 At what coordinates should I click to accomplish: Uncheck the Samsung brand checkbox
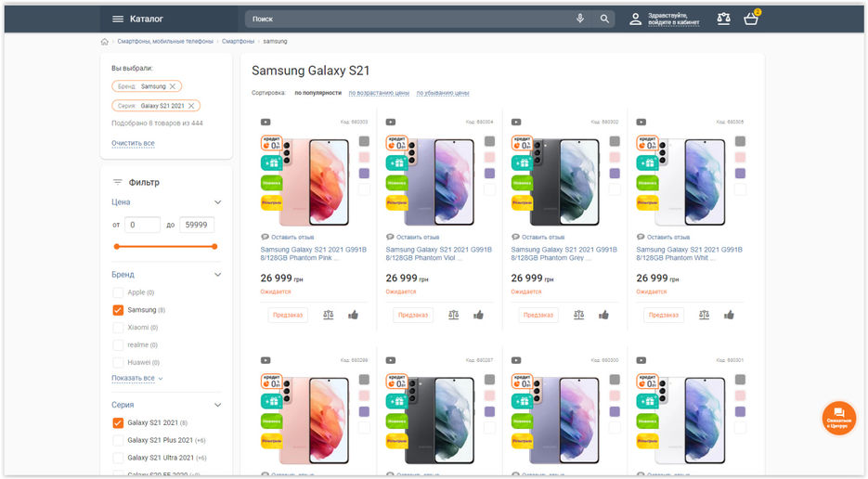(118, 310)
